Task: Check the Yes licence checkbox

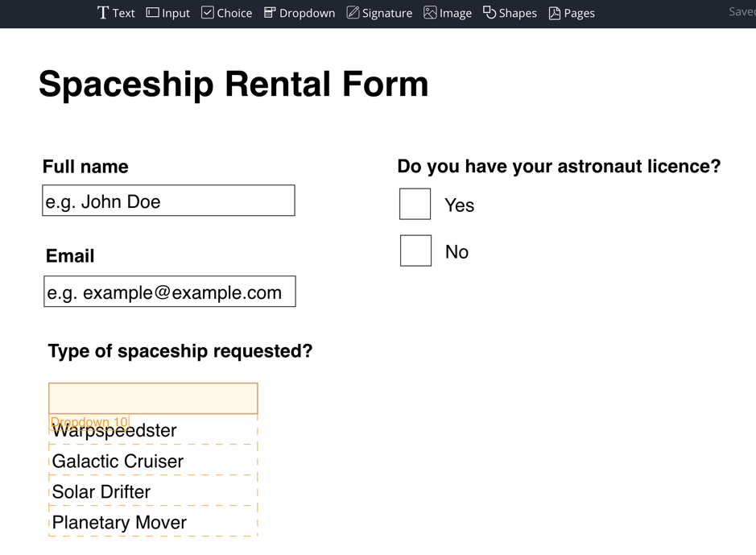Action: 415,205
